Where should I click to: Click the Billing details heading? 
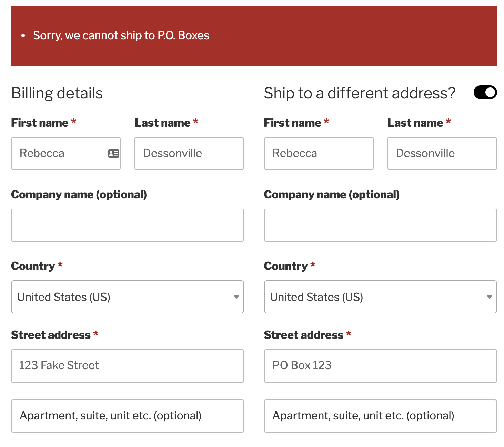(x=57, y=93)
